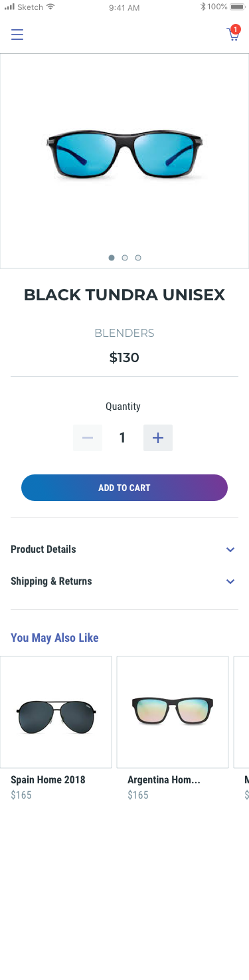Click the Spain Home 2018 title

(48, 780)
